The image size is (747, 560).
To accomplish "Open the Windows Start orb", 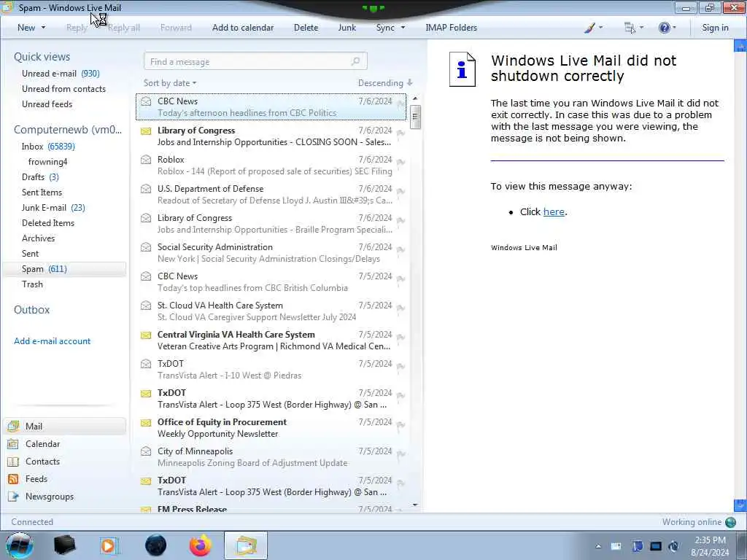I will (x=20, y=545).
